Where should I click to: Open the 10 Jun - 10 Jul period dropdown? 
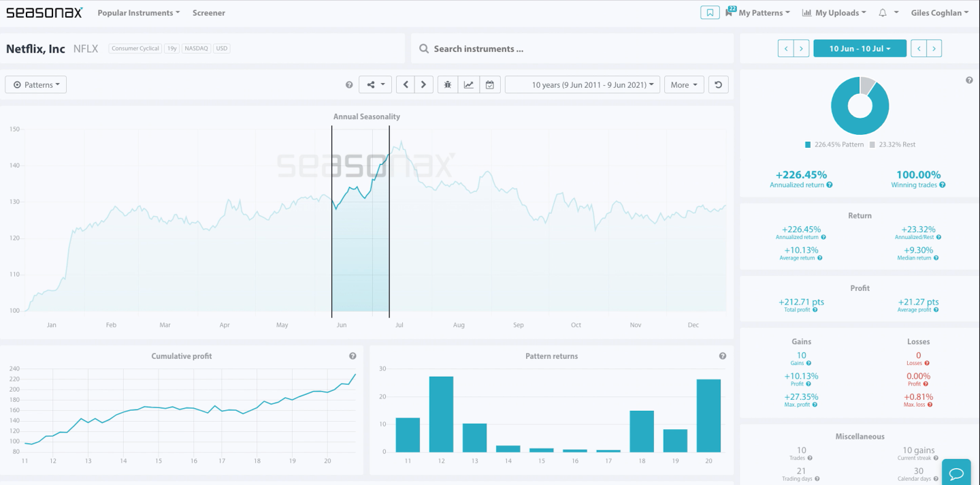pyautogui.click(x=860, y=48)
